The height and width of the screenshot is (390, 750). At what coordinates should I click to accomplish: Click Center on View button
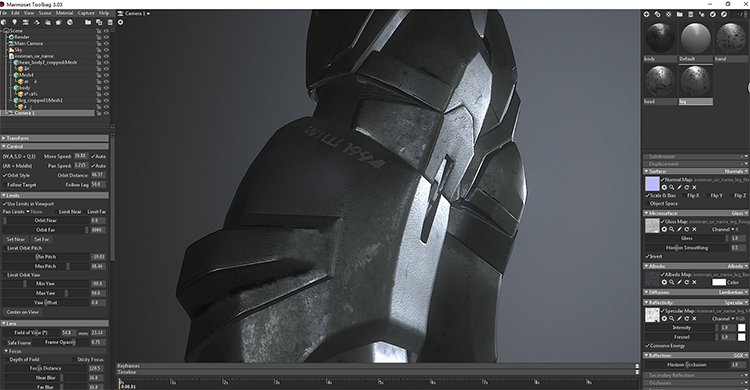pyautogui.click(x=22, y=312)
